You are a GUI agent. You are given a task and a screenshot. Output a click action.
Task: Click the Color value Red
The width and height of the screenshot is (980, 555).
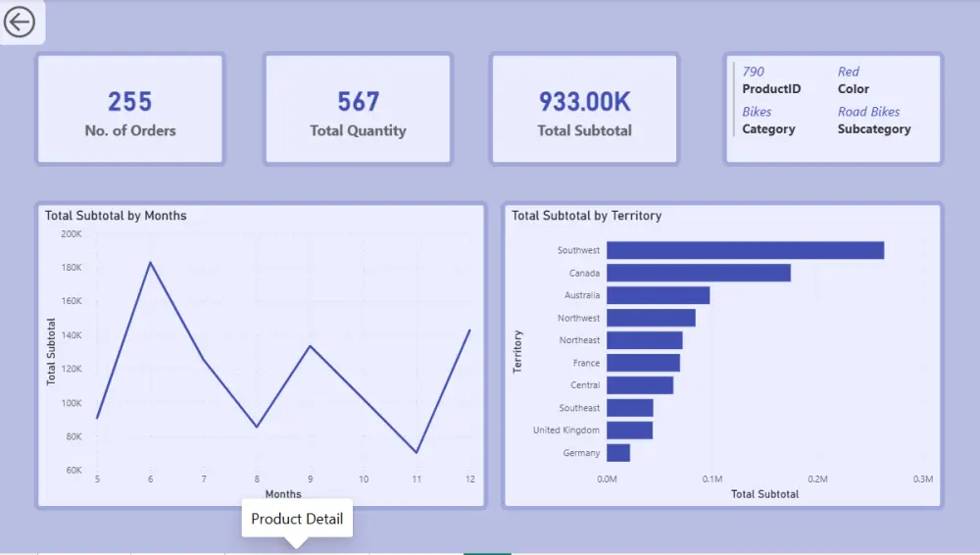click(848, 72)
